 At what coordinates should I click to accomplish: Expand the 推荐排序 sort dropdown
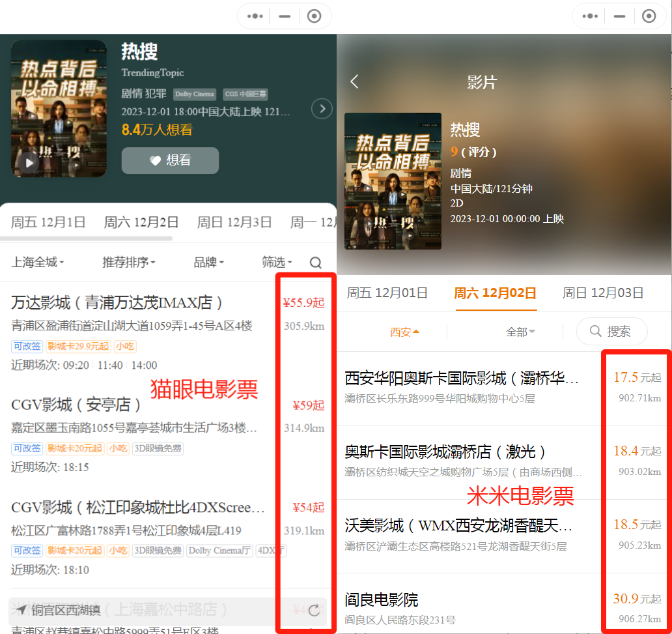128,262
